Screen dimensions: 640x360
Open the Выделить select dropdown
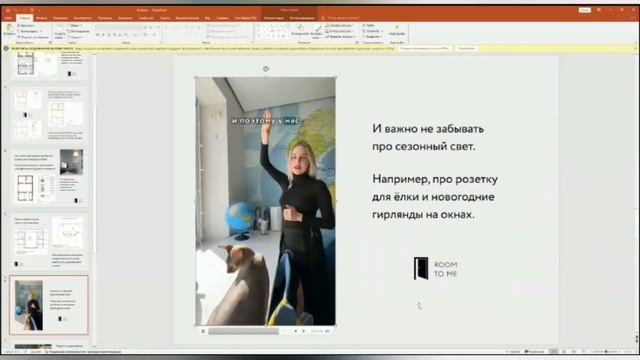click(372, 37)
